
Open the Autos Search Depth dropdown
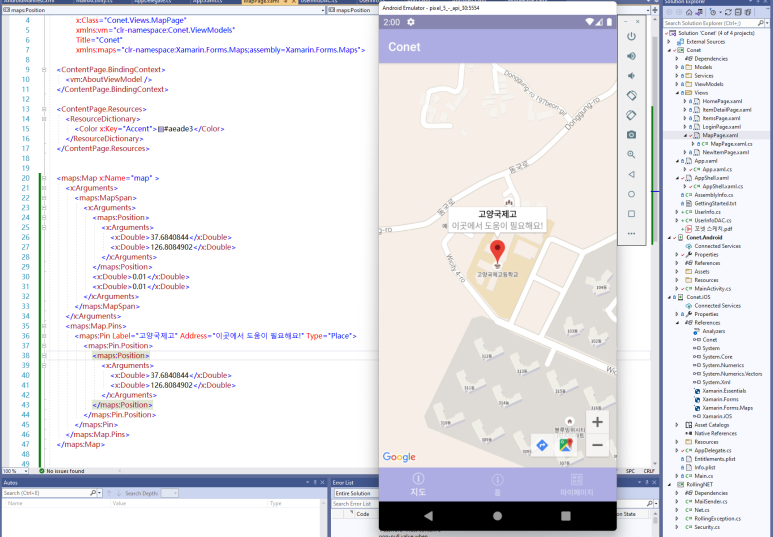(170, 493)
